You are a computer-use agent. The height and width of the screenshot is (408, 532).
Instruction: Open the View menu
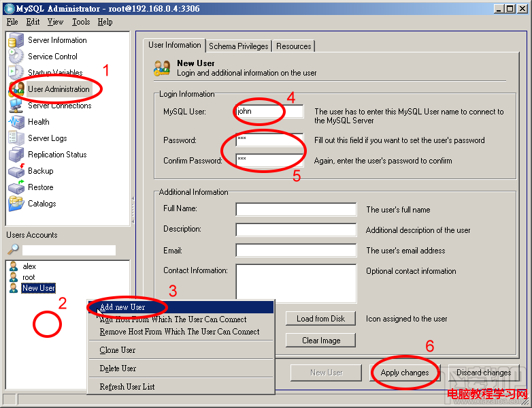(x=55, y=22)
